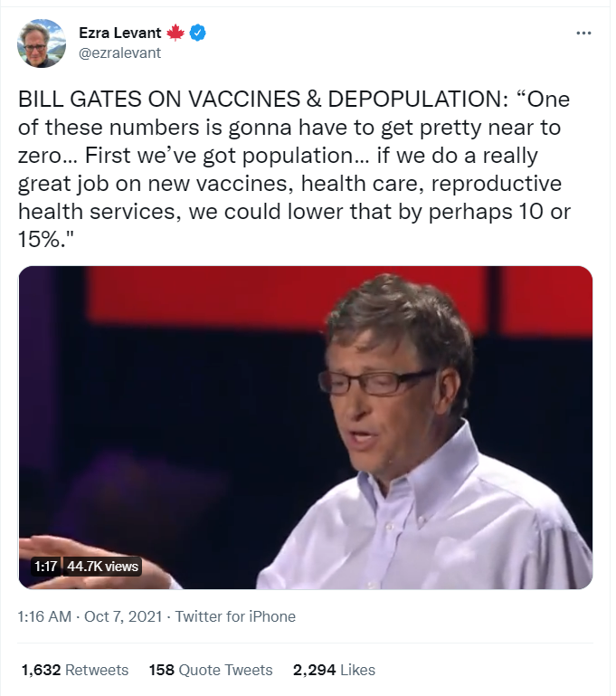
Task: Click the red maple leaf emoji
Action: (x=175, y=33)
